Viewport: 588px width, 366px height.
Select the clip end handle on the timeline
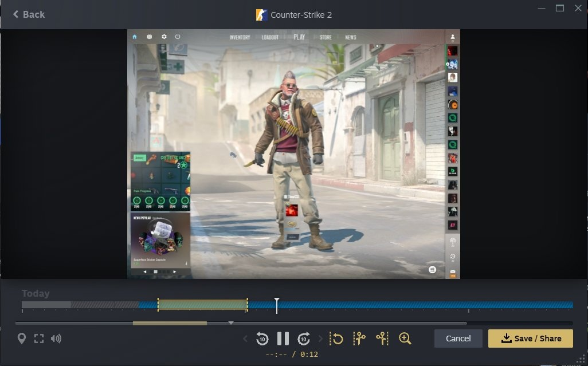[247, 305]
